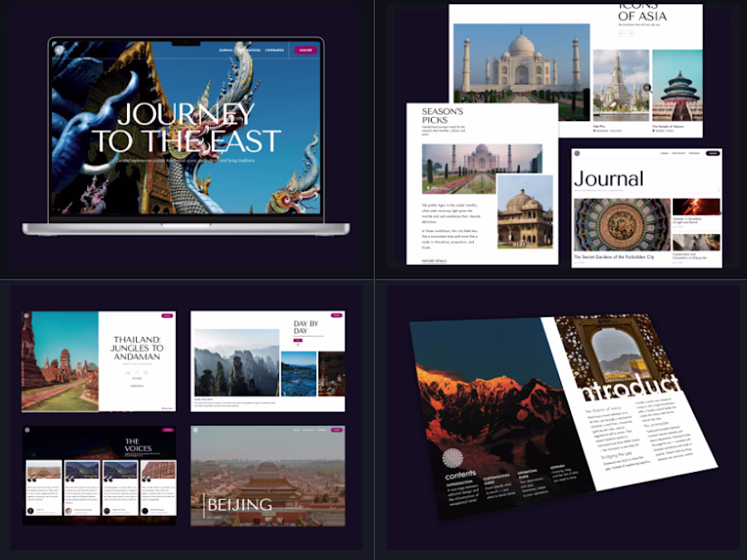This screenshot has width=747, height=560.
Task: Click the logo on the Beijing page
Action: point(196,430)
